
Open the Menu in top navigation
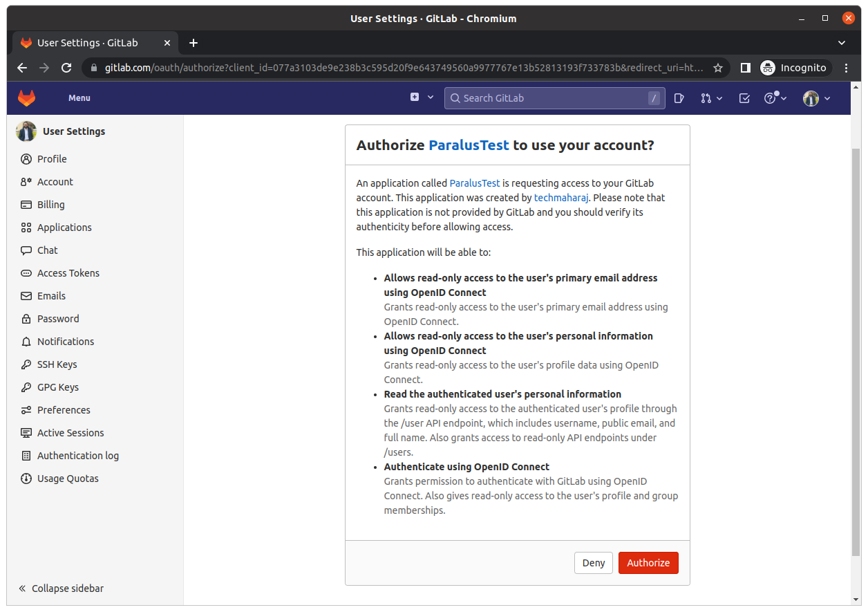[x=79, y=98]
